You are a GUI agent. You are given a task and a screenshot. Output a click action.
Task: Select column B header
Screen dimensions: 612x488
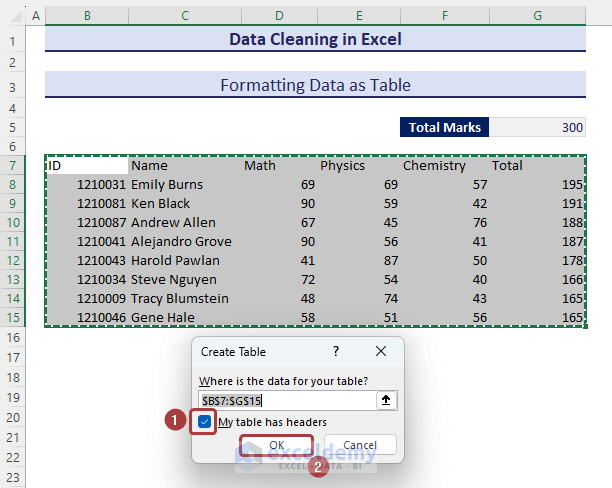(x=87, y=16)
